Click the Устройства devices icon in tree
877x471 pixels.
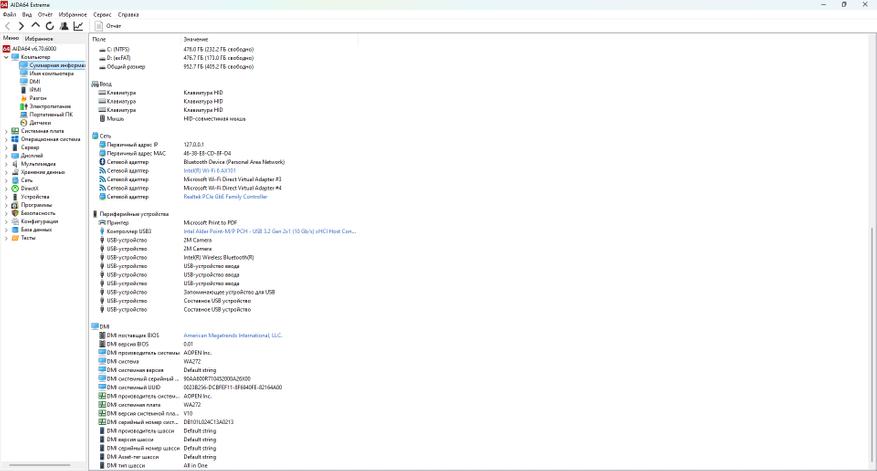(15, 197)
